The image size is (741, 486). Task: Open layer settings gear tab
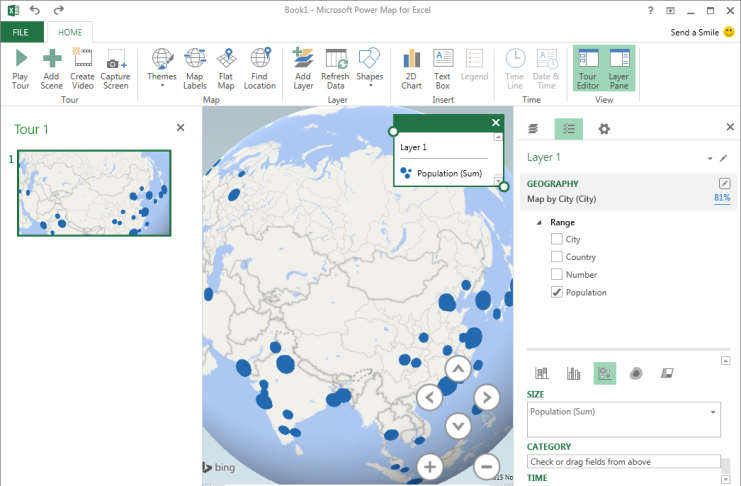[x=604, y=129]
